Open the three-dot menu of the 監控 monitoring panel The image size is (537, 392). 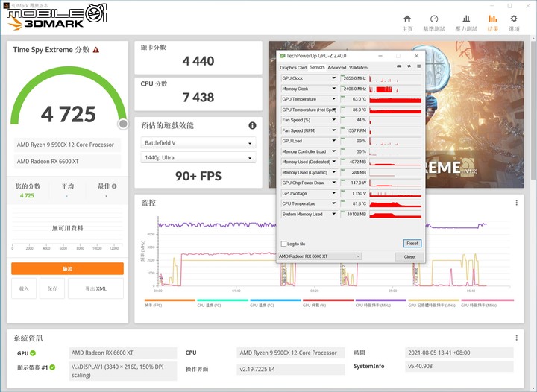516,203
